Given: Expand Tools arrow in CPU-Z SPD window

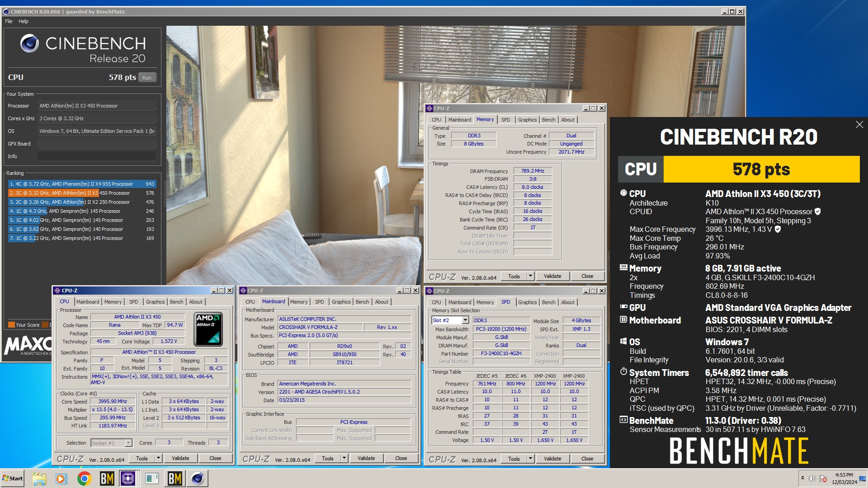Looking at the screenshot, I should [530, 459].
